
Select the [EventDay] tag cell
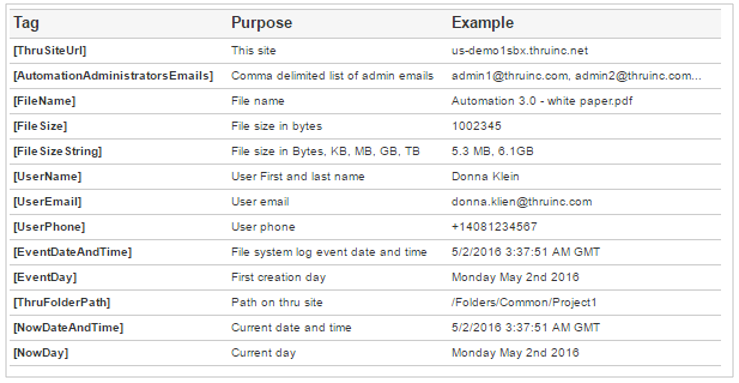pyautogui.click(x=45, y=277)
